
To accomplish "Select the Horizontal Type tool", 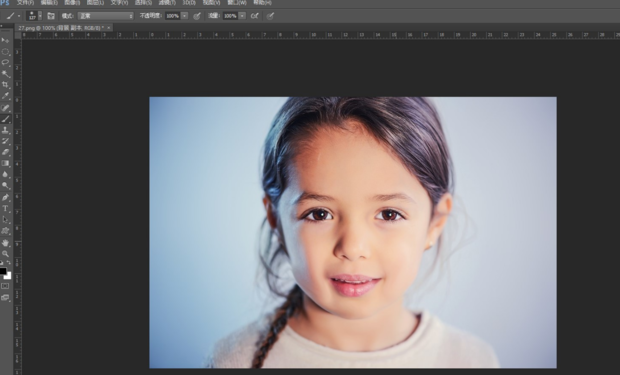I will (x=5, y=208).
